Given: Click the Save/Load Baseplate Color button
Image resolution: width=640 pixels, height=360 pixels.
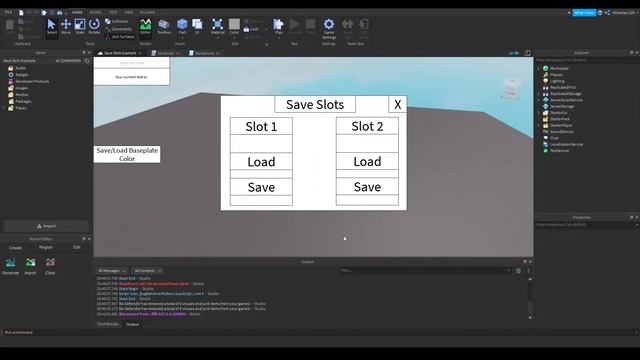Looking at the screenshot, I should click(x=127, y=154).
